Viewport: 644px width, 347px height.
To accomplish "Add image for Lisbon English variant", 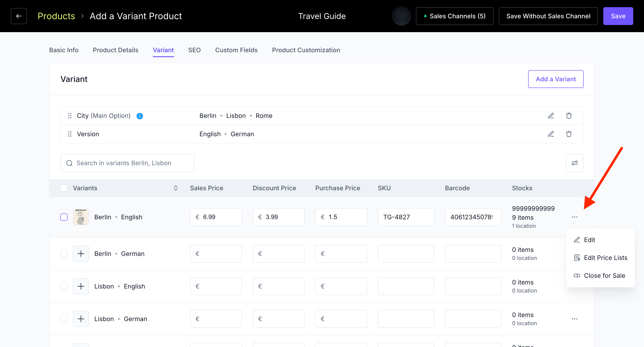I will coord(81,286).
